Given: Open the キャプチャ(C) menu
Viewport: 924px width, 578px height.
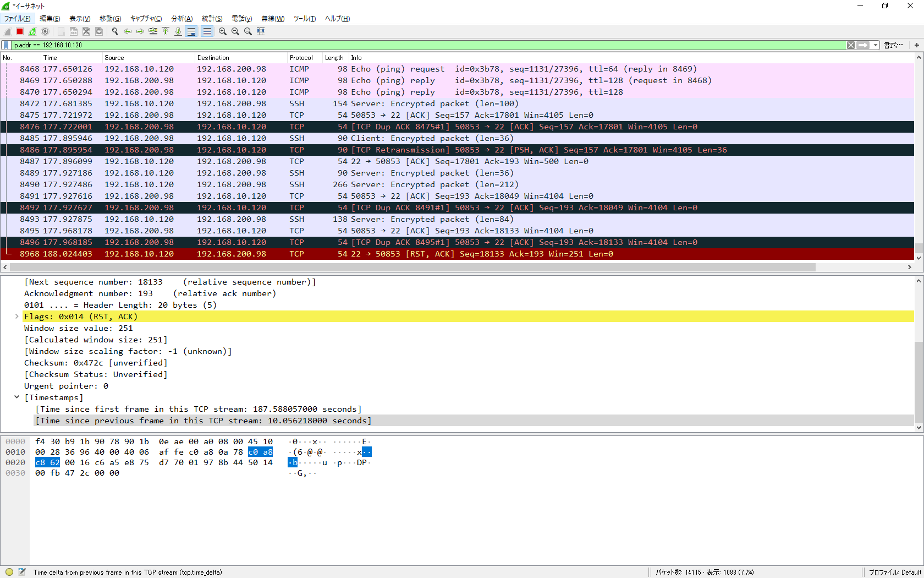Looking at the screenshot, I should [146, 19].
